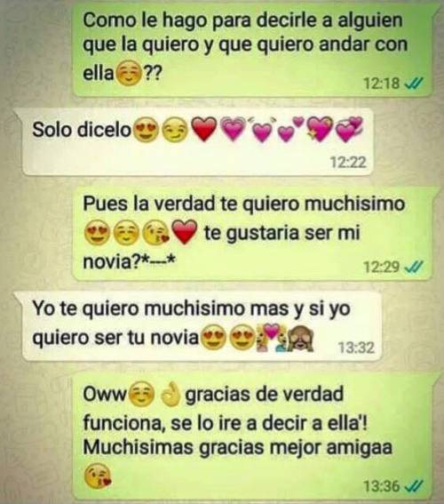Image resolution: width=444 pixels, height=504 pixels.
Task: Select the red heart in 'Solo dicelo' message
Action: (204, 129)
